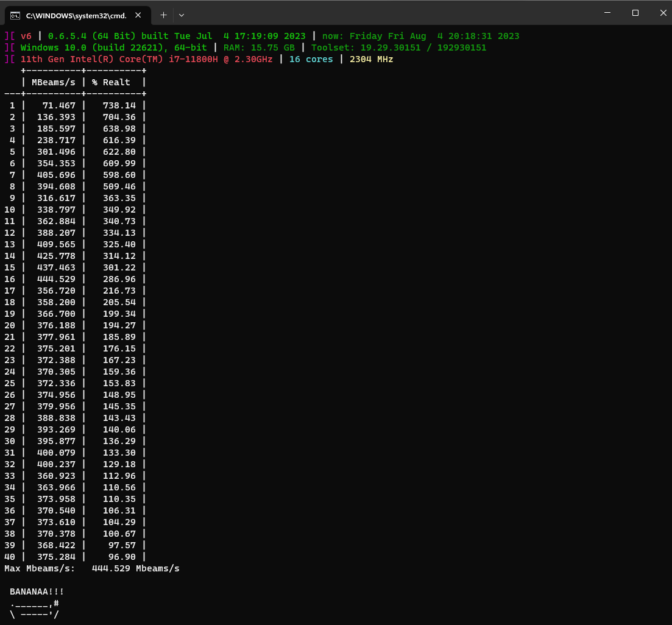
Task: Click the value 362.884 in row 11
Action: click(x=56, y=221)
